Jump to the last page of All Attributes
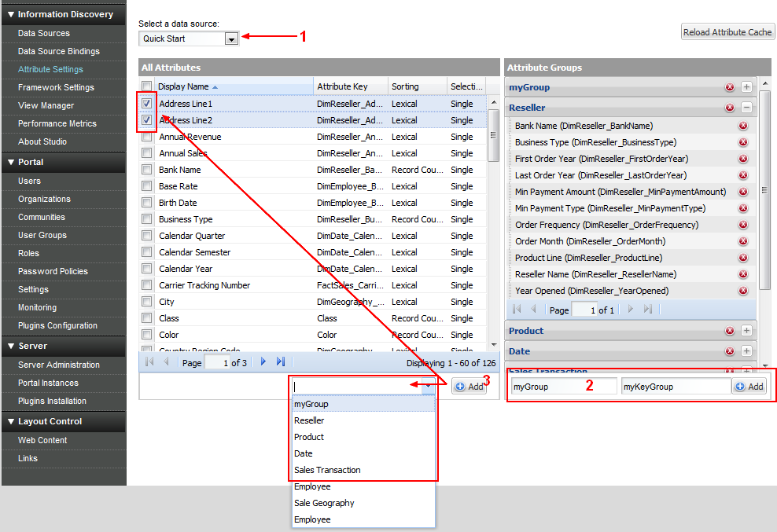The image size is (777, 532). [x=281, y=361]
